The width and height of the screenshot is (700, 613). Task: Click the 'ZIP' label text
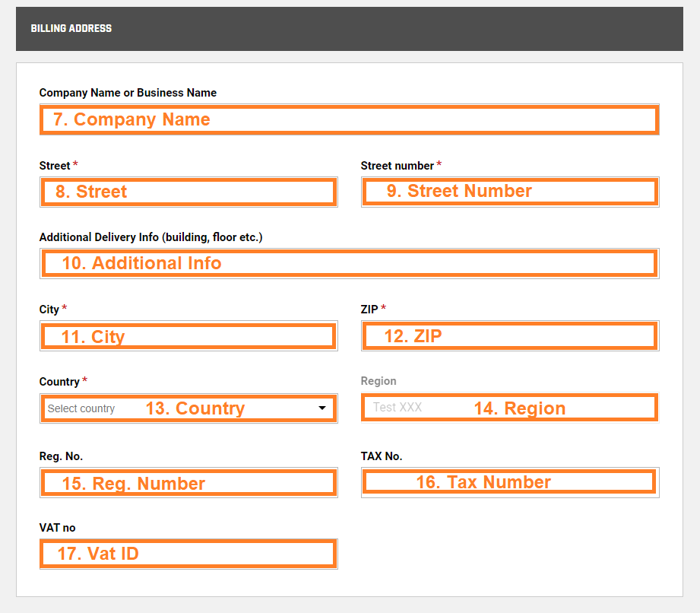369,310
